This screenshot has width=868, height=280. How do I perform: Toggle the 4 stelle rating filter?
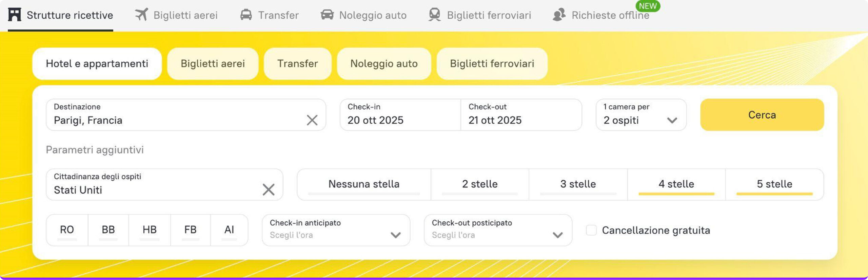coord(676,184)
